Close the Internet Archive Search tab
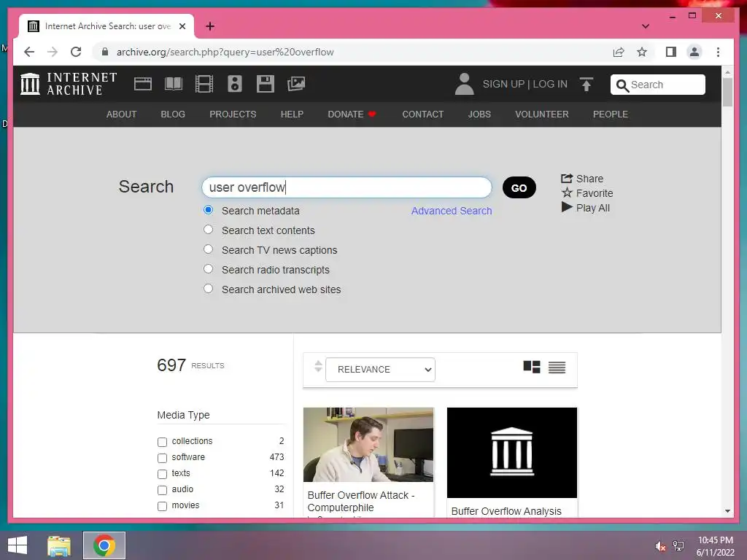The width and height of the screenshot is (747, 560). [182, 26]
